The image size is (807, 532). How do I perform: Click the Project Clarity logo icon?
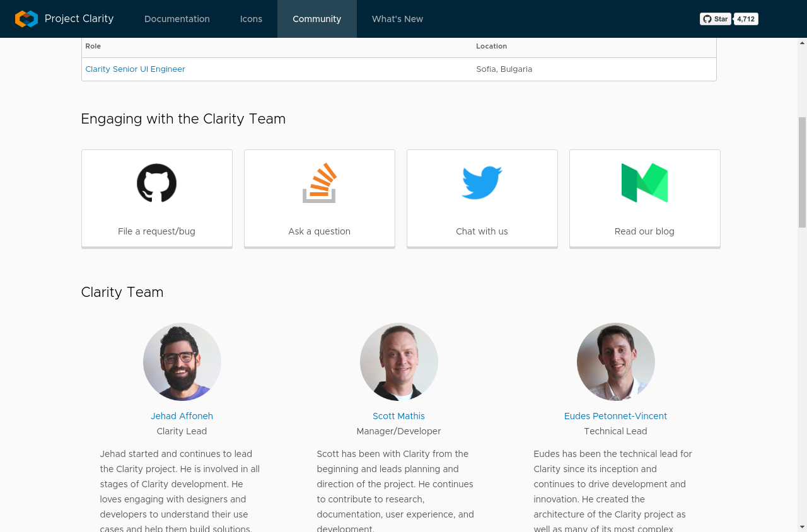tap(26, 19)
